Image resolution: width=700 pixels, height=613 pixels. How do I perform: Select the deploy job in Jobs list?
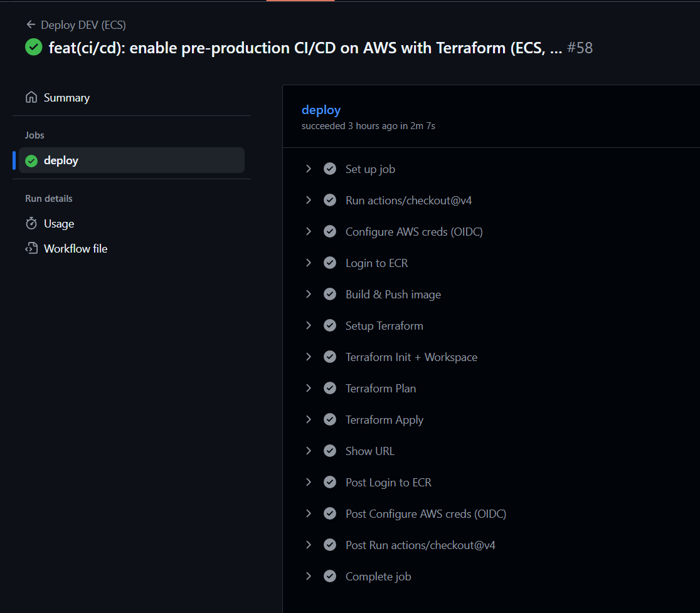61,161
